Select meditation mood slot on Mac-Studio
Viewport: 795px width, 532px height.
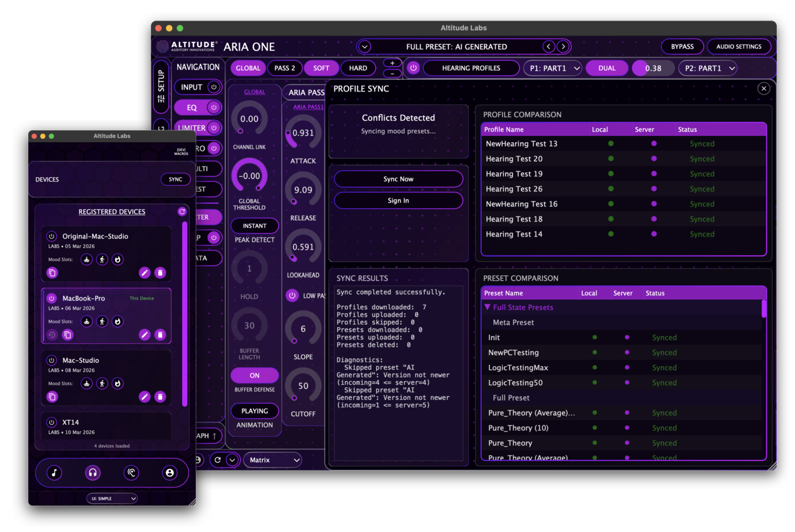tap(87, 384)
